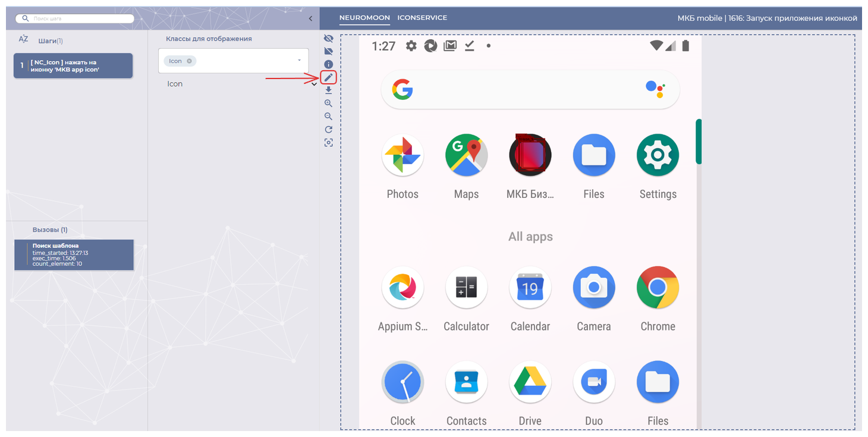
Task: Tap the Google Assistant dots icon
Action: pos(655,89)
